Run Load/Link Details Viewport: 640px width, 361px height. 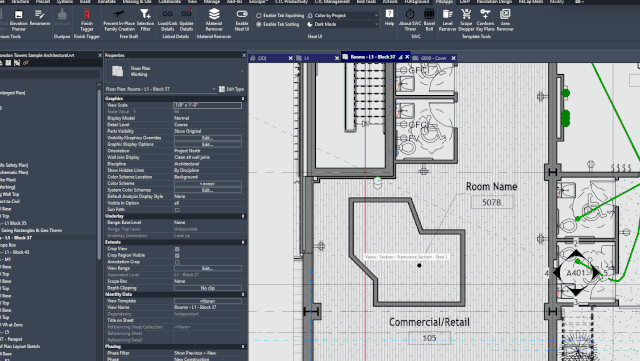pos(167,20)
